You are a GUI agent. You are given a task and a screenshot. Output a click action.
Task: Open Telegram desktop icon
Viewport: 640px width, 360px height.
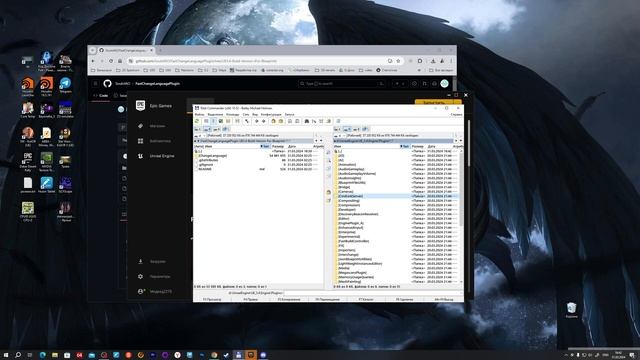[65, 84]
